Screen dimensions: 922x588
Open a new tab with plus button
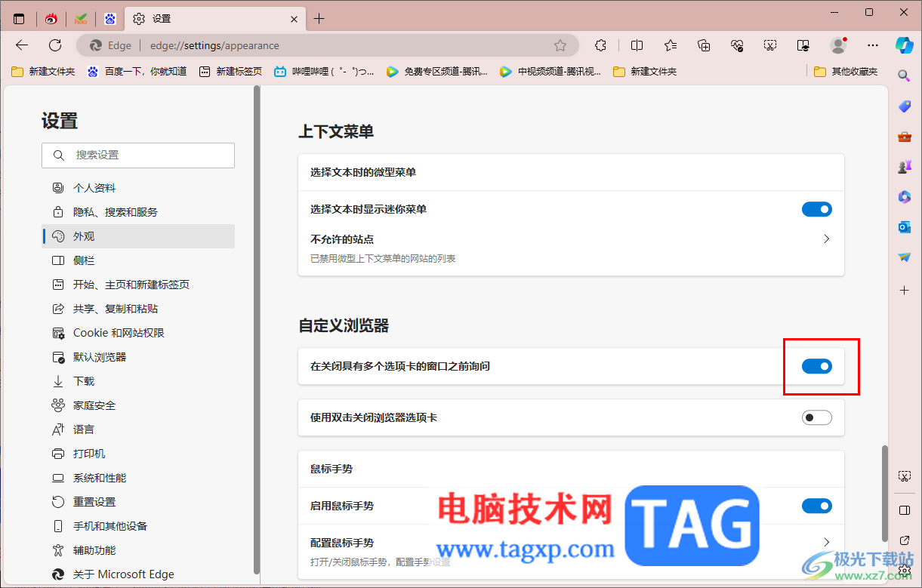click(319, 19)
